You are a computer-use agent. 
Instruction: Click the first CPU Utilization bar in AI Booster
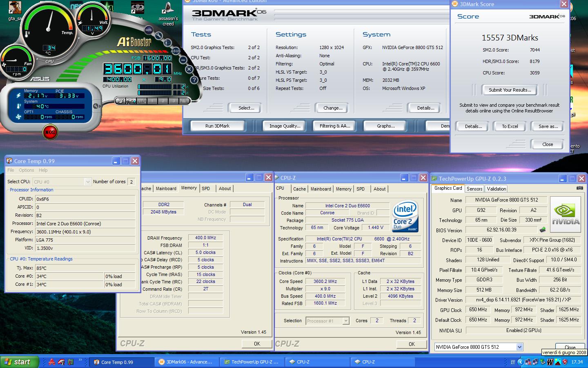point(154,87)
